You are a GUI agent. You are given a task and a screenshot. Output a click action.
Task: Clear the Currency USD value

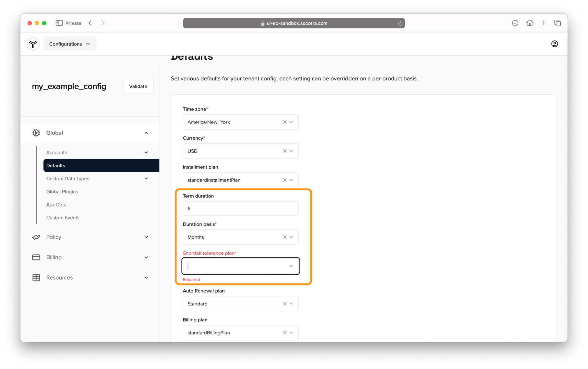tap(284, 151)
